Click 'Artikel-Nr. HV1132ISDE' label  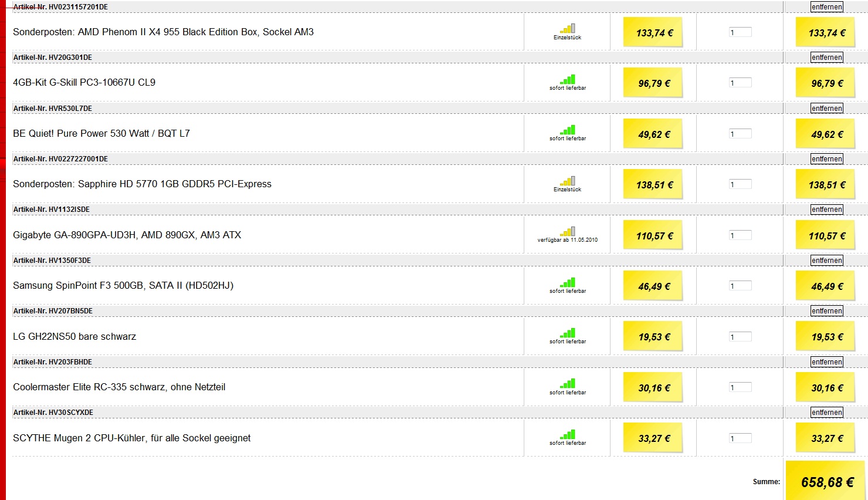pyautogui.click(x=52, y=210)
